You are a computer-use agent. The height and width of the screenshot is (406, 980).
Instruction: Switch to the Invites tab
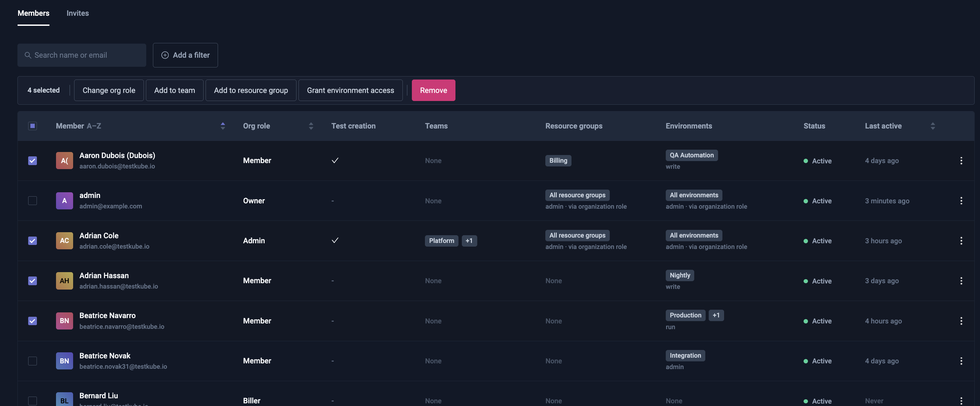tap(77, 13)
